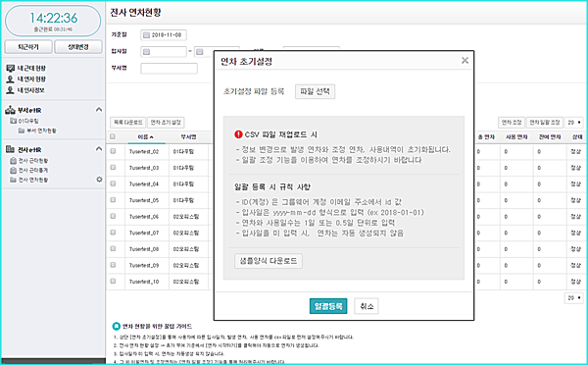The width and height of the screenshot is (588, 365).
Task: Check the row for Tusertest_07
Action: tap(113, 233)
